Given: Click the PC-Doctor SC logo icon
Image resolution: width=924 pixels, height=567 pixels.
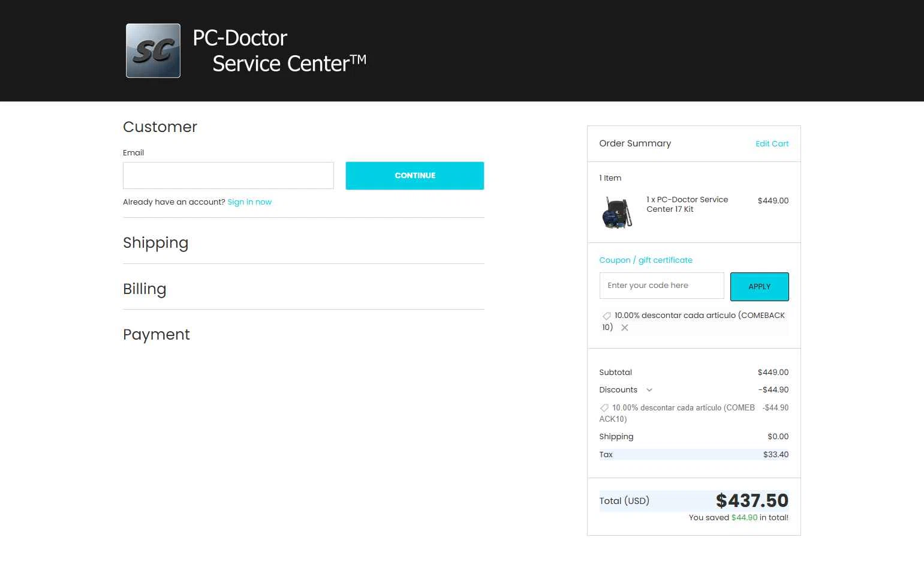Looking at the screenshot, I should [x=153, y=50].
